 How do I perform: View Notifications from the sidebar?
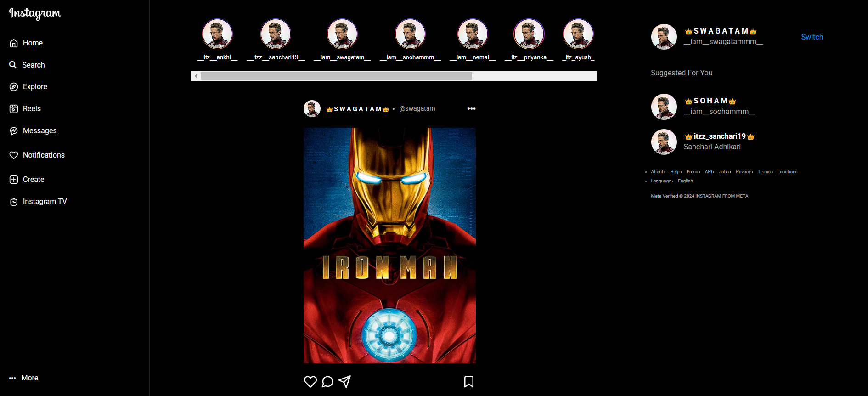click(43, 155)
